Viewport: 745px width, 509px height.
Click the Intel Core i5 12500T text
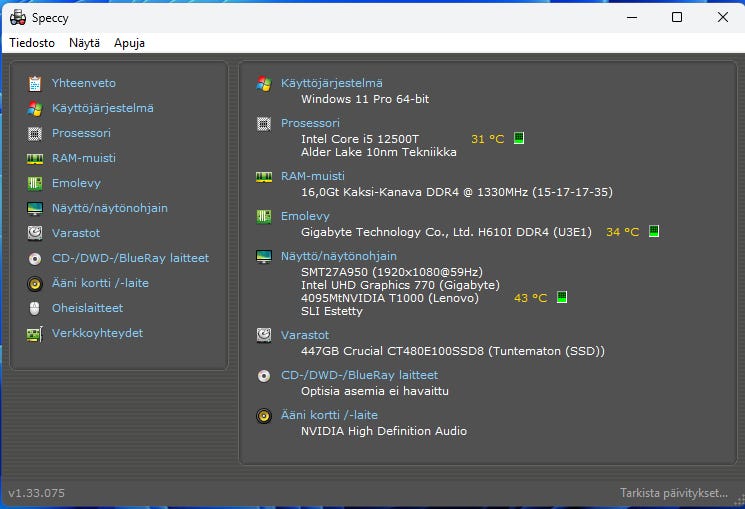[360, 139]
